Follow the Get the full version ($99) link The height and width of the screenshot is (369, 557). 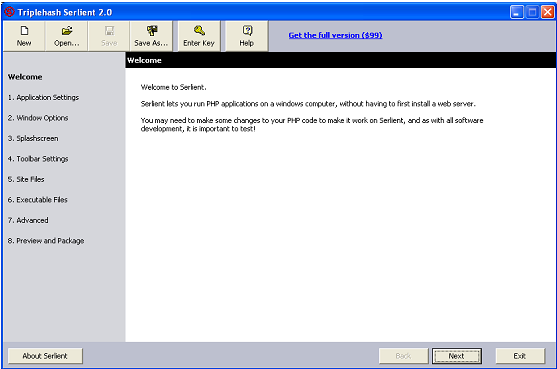pyautogui.click(x=335, y=35)
